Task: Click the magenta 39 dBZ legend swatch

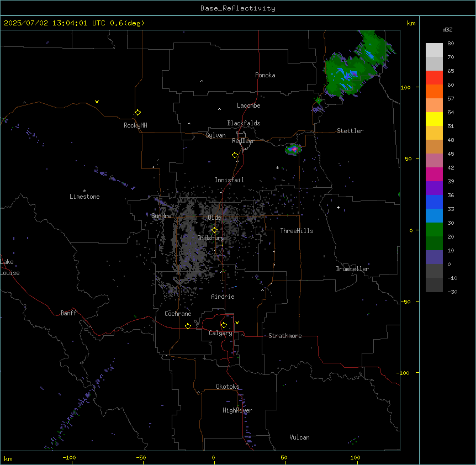Action: [434, 174]
